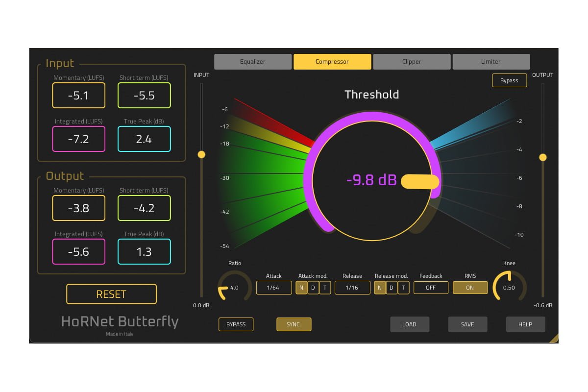Toggle the Feedback OFF button
The image size is (588, 392).
pyautogui.click(x=431, y=288)
